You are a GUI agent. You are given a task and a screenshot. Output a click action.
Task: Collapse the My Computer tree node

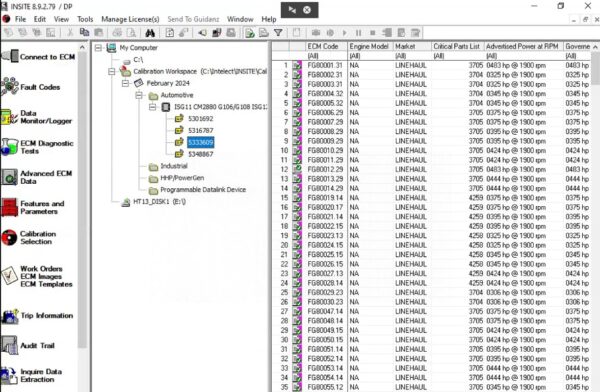click(x=98, y=48)
